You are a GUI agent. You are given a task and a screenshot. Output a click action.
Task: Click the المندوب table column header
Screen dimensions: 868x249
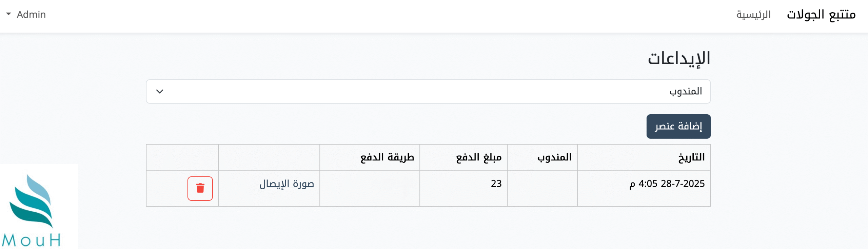(x=554, y=157)
